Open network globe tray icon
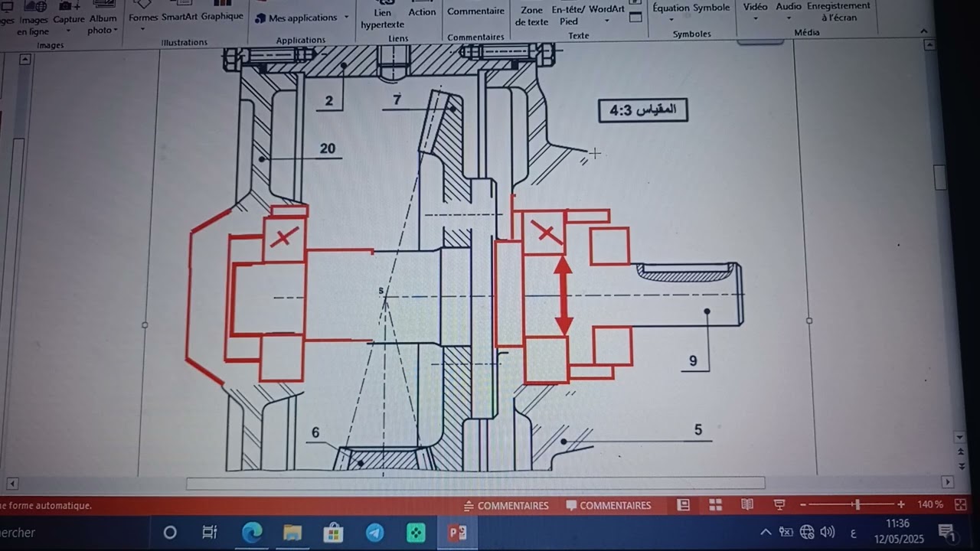The image size is (980, 551). pyautogui.click(x=807, y=533)
